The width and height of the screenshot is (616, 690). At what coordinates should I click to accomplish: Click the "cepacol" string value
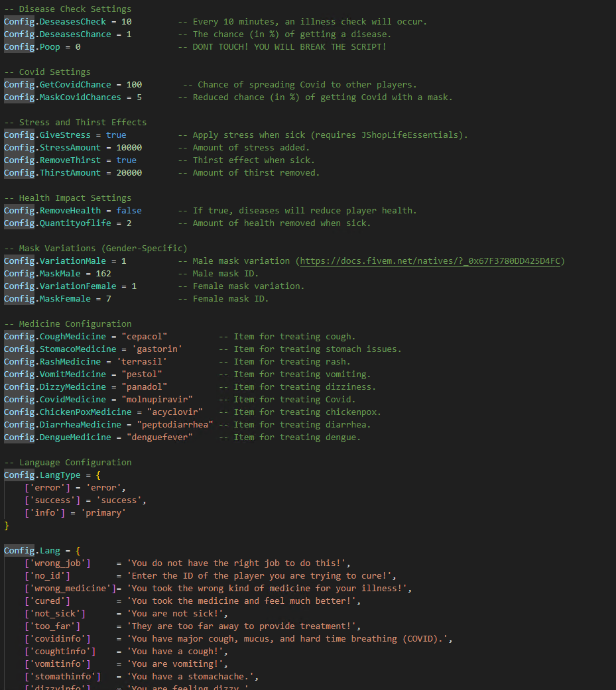click(145, 337)
